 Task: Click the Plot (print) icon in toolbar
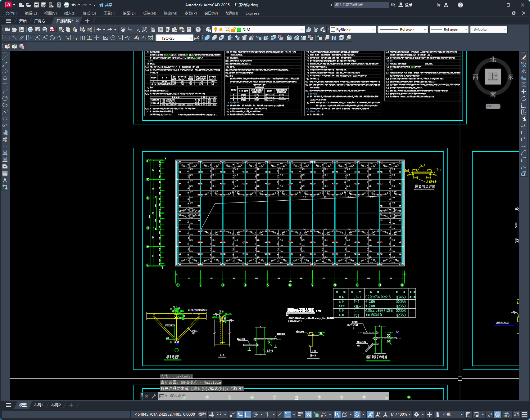pos(30,29)
